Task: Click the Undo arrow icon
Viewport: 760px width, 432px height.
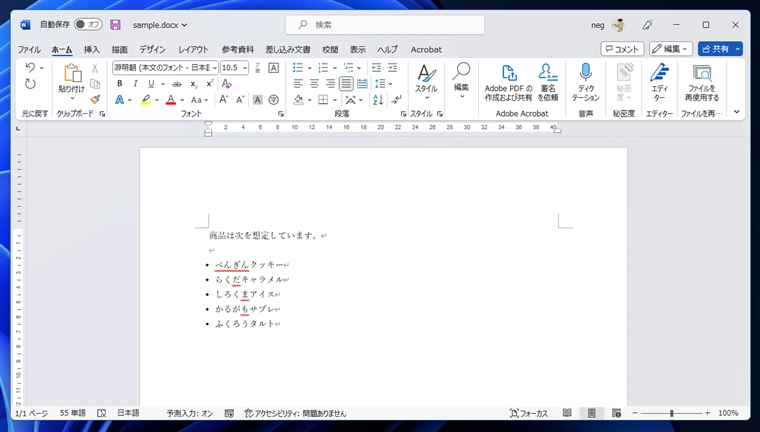Action: pyautogui.click(x=30, y=67)
